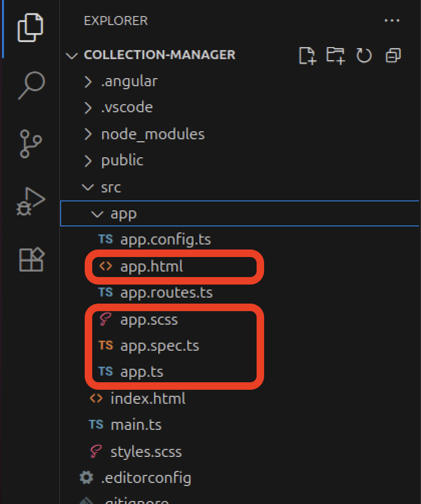
Task: Collapse the COLLECTION-MANAGER project section
Action: click(159, 55)
